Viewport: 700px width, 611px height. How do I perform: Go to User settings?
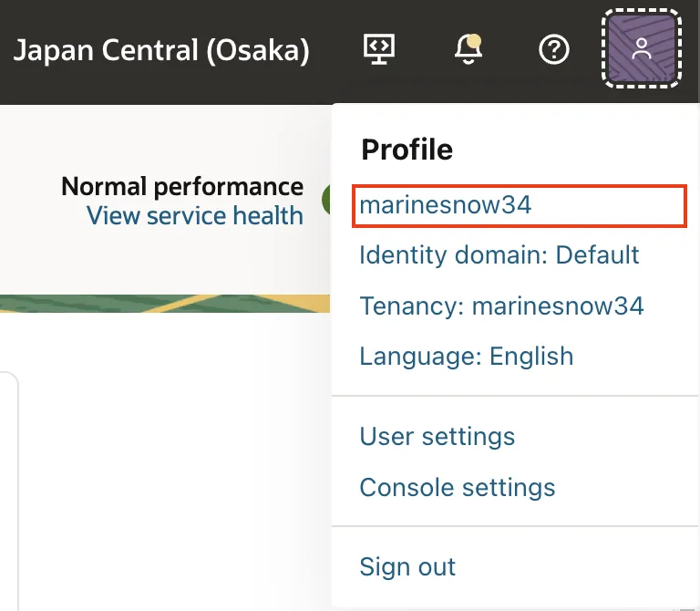point(437,436)
